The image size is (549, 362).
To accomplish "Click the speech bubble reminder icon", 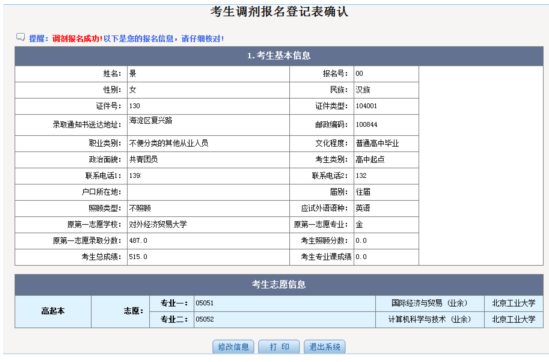I will pyautogui.click(x=20, y=37).
